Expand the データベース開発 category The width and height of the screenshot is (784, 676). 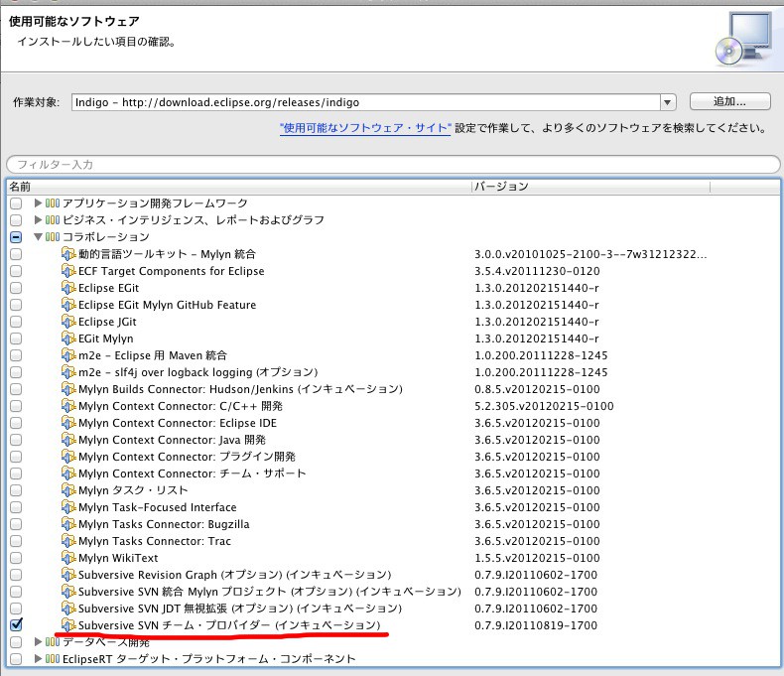(x=38, y=641)
